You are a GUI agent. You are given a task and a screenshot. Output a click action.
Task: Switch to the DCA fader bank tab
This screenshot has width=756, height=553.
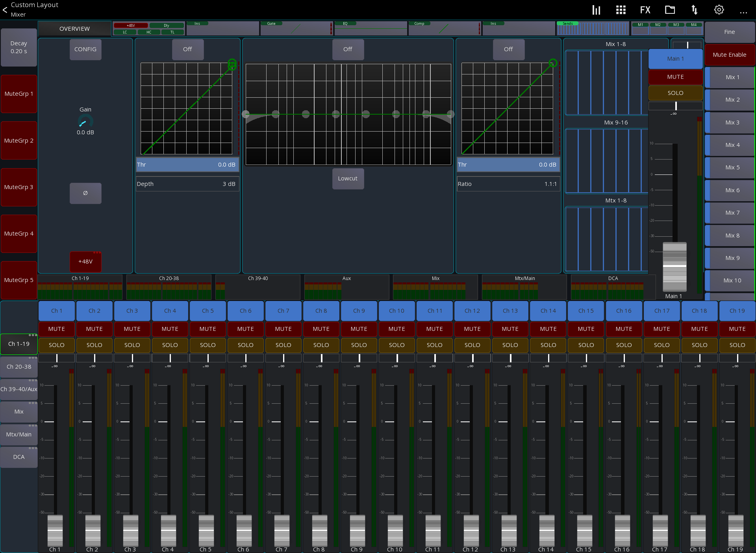pyautogui.click(x=19, y=457)
